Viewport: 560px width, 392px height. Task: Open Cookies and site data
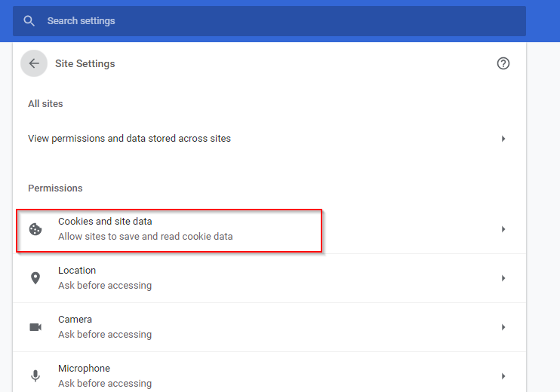tap(269, 229)
